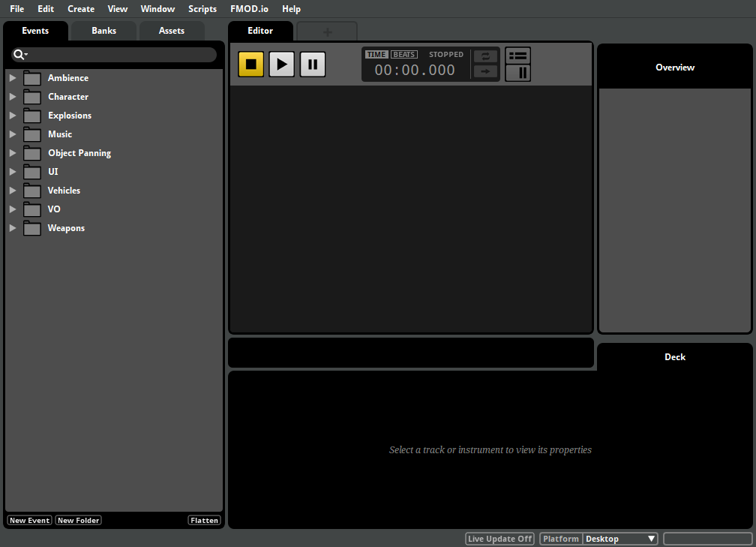The width and height of the screenshot is (756, 547).
Task: Click the New Event button
Action: [x=29, y=520]
